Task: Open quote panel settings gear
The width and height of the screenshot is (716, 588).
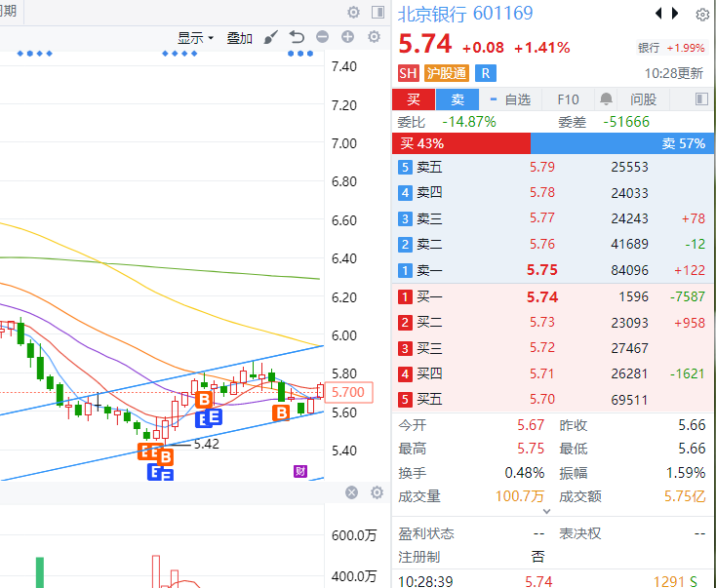Action: [x=702, y=15]
